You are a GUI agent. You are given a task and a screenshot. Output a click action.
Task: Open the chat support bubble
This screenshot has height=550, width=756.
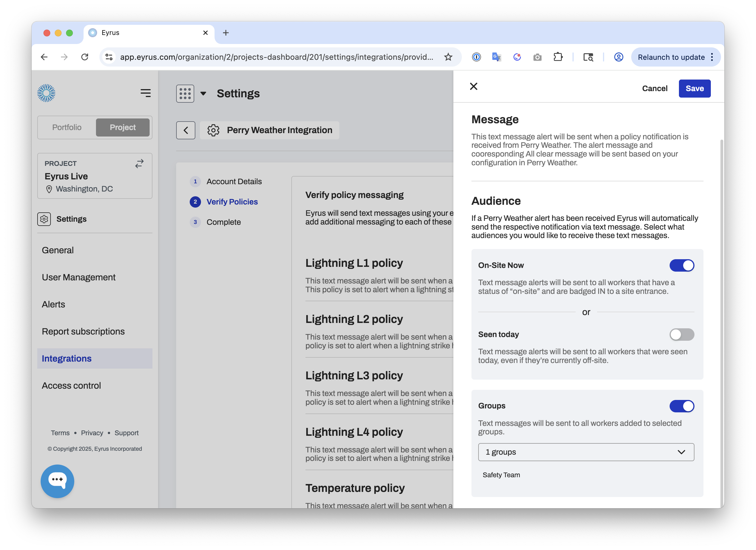tap(57, 481)
